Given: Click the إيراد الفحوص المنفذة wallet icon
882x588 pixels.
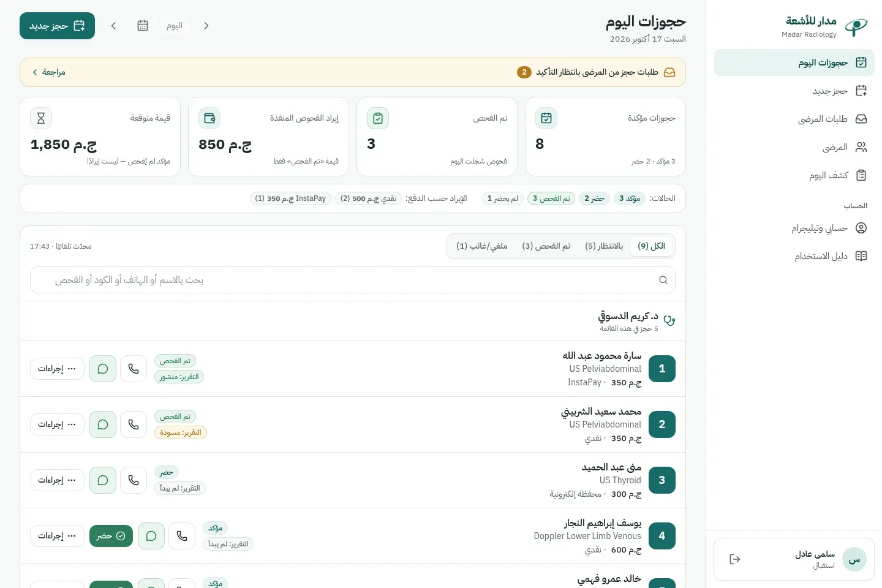Looking at the screenshot, I should click(209, 118).
